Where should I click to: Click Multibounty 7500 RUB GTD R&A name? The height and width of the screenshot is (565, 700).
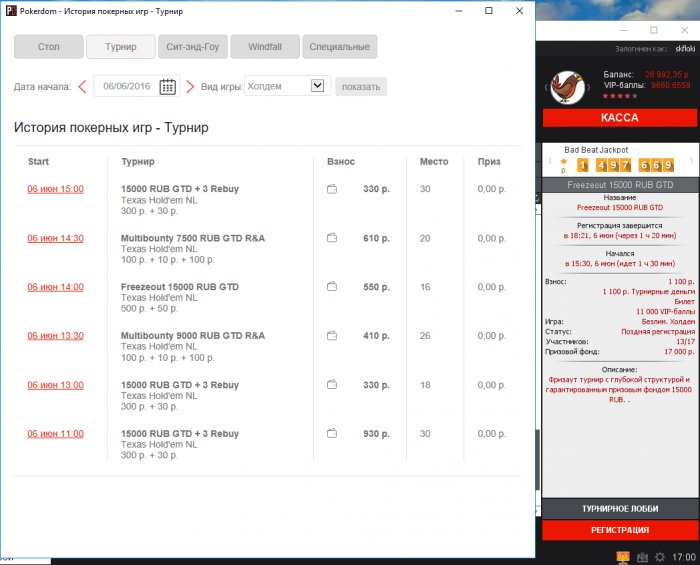click(x=193, y=238)
